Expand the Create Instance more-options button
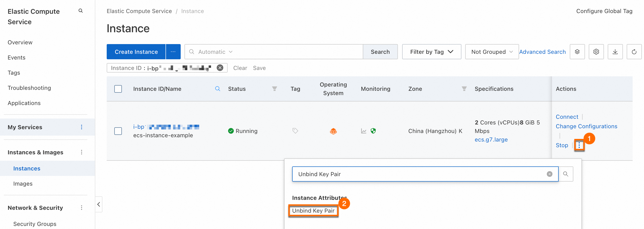The width and height of the screenshot is (644, 229). click(x=173, y=52)
